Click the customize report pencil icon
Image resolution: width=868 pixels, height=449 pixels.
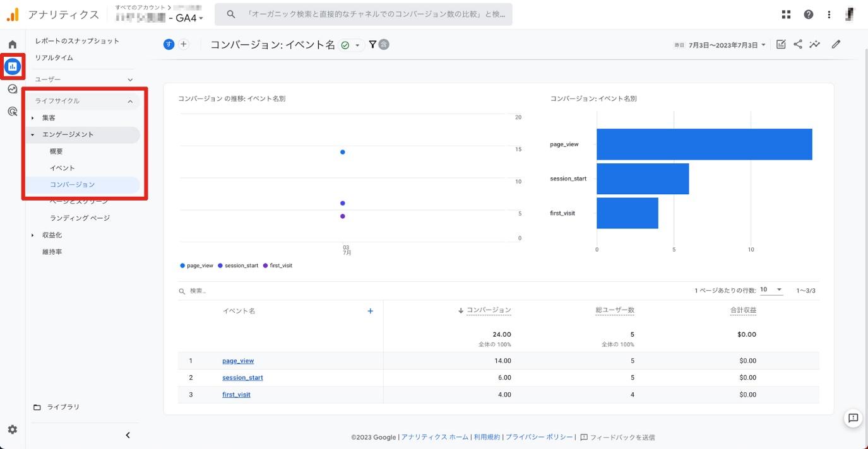coord(836,44)
